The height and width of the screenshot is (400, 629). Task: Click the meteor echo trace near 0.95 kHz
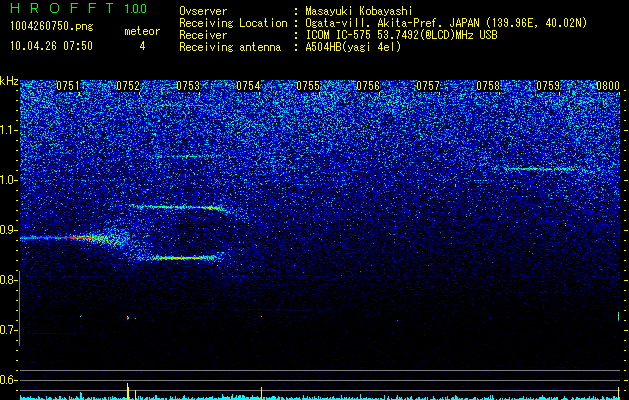tap(177, 207)
